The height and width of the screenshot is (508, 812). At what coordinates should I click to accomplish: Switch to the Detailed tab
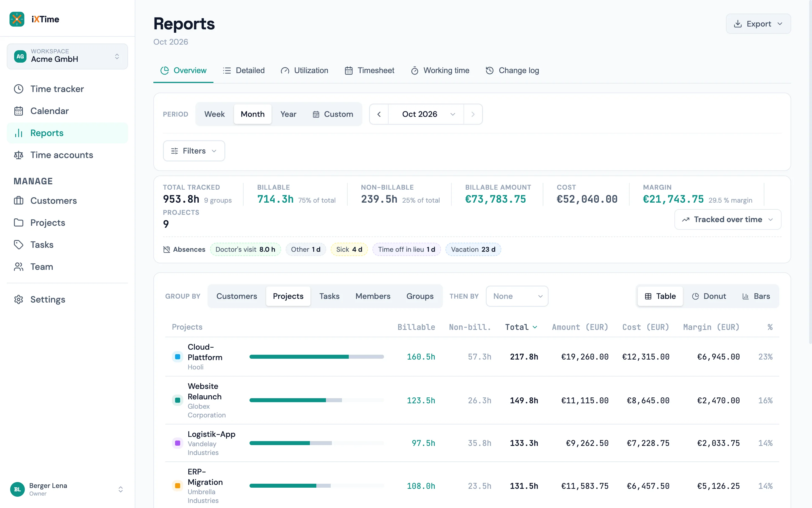tap(244, 71)
